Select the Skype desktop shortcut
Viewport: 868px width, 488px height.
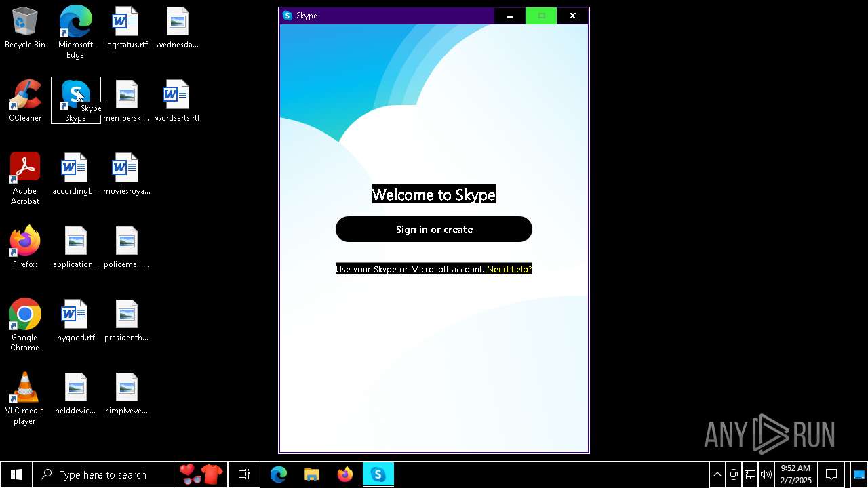(x=75, y=101)
